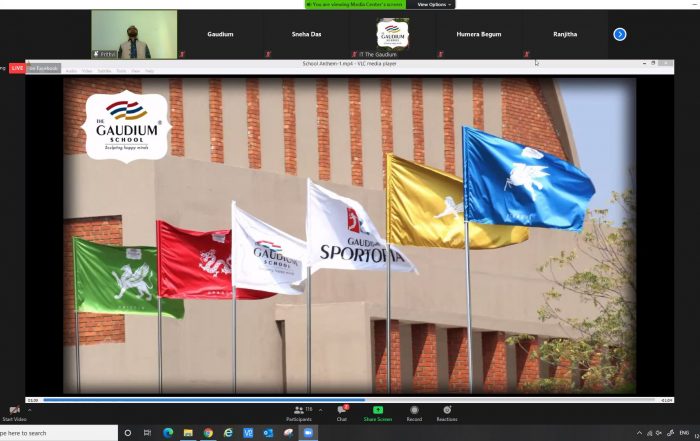700x441 pixels.
Task: Select the Sneha Das participant tile
Action: [x=306, y=34]
